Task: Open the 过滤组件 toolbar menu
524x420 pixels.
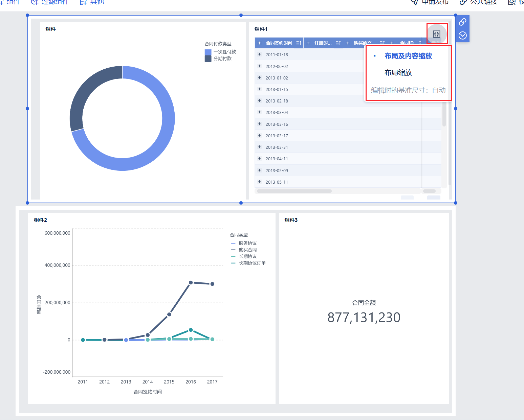Action: tap(50, 2)
